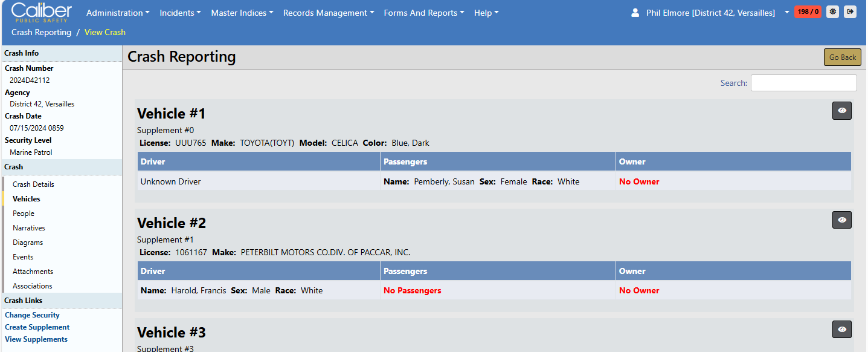This screenshot has height=352, width=868.
Task: Click the Caliber Public Safety logo
Action: tap(41, 12)
